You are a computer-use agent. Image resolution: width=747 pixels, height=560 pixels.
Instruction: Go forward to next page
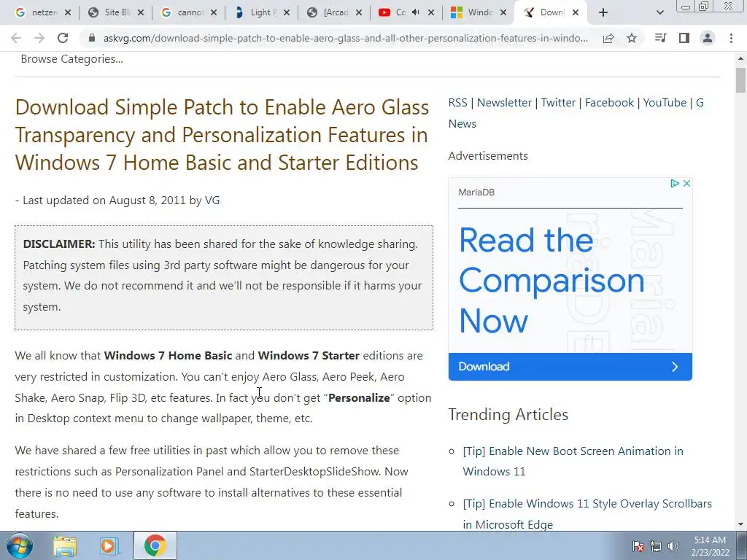point(39,38)
